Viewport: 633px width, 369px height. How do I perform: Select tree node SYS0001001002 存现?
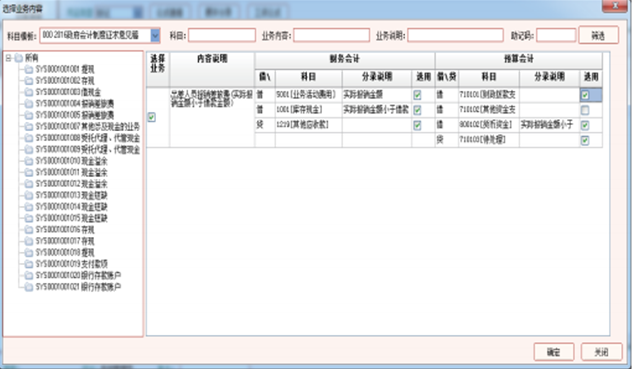(x=65, y=81)
